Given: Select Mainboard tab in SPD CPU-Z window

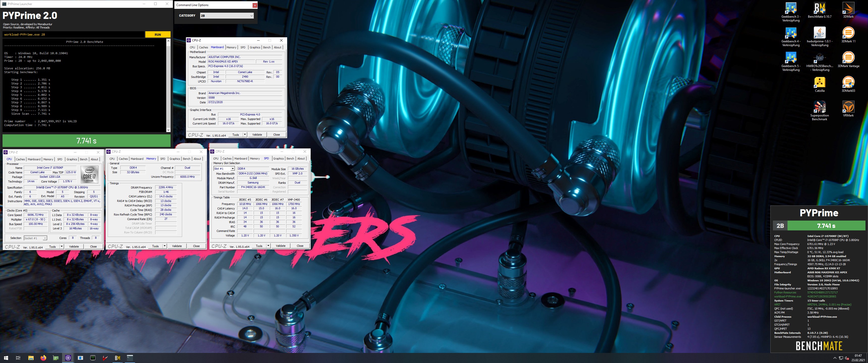Looking at the screenshot, I should (x=240, y=159).
